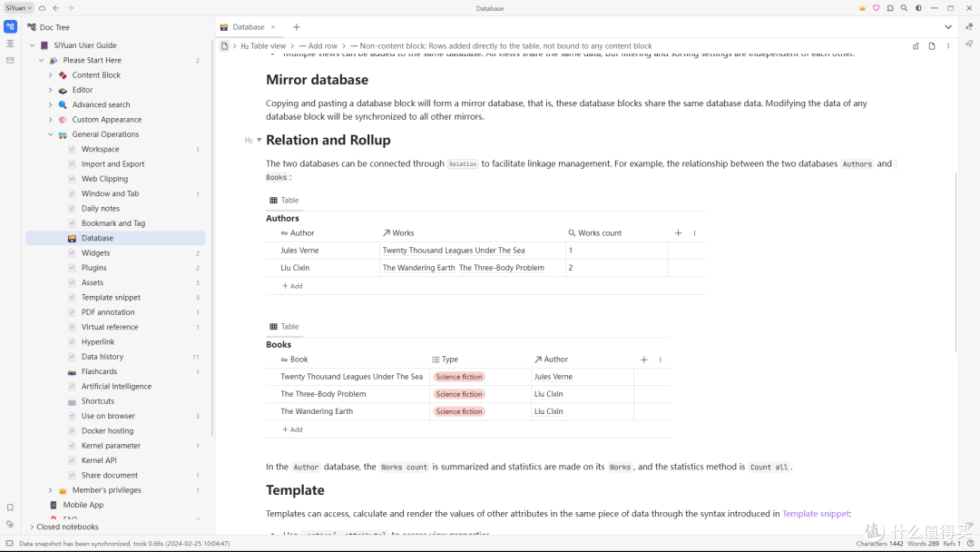
Task: Click Science fiction tag for Three-Body Problem
Action: pyautogui.click(x=459, y=394)
